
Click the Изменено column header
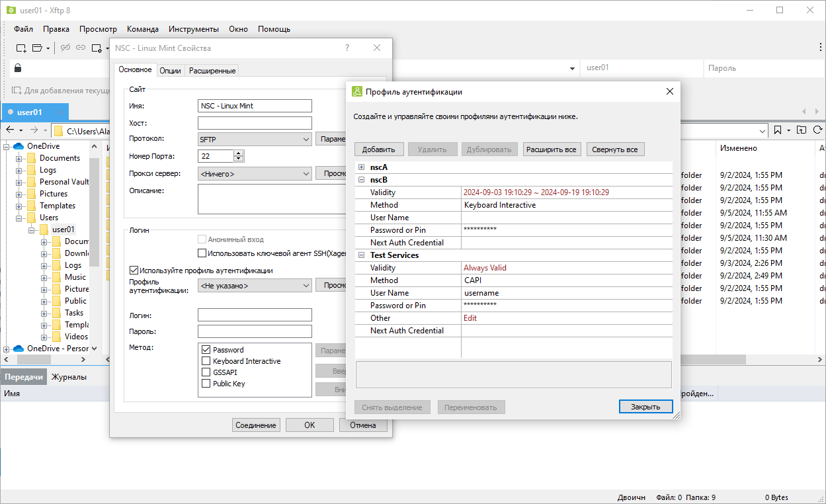(739, 149)
